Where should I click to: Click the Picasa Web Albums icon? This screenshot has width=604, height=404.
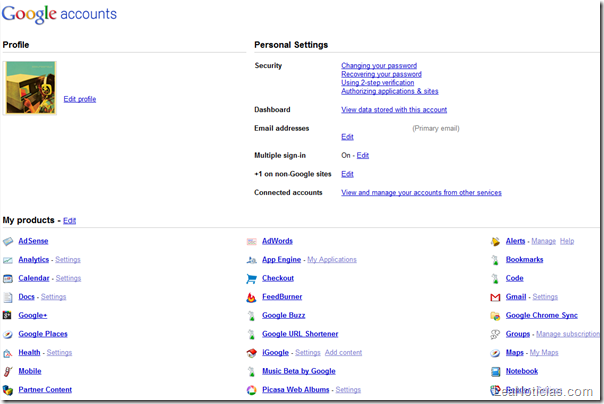pyautogui.click(x=252, y=390)
